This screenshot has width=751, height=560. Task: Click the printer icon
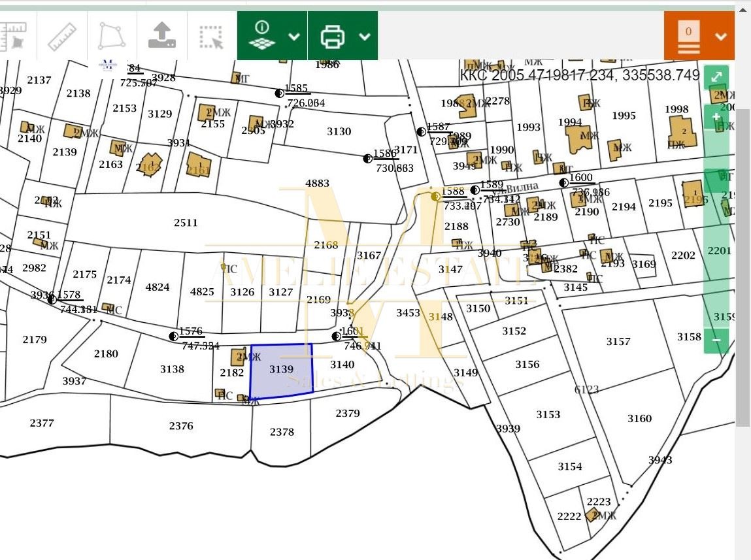pos(333,36)
